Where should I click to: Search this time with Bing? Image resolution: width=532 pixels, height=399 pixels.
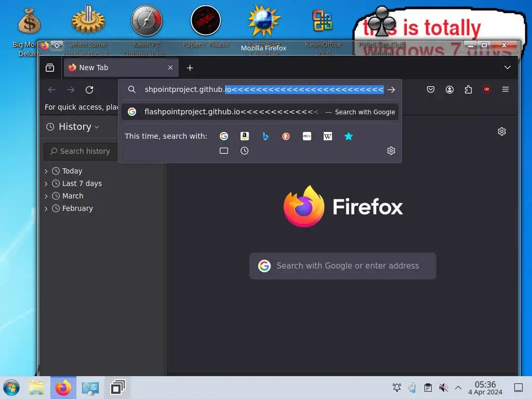pos(265,136)
